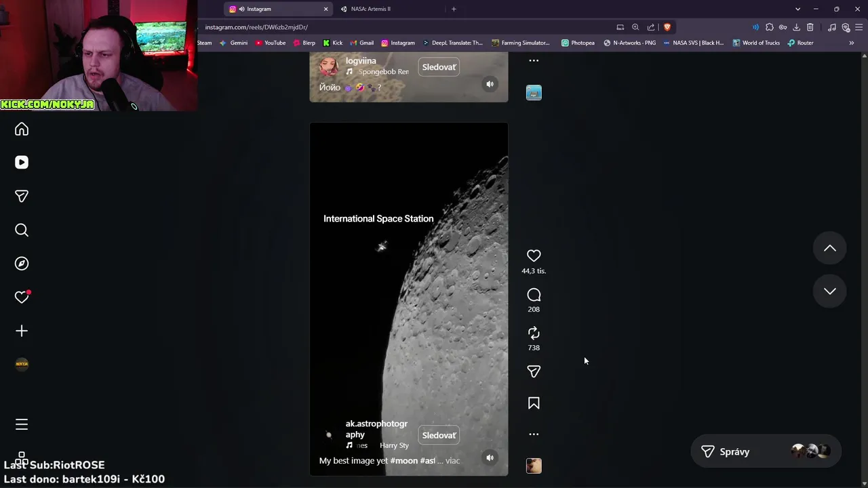Create a new post with plus icon
The height and width of the screenshot is (488, 868).
tap(22, 331)
